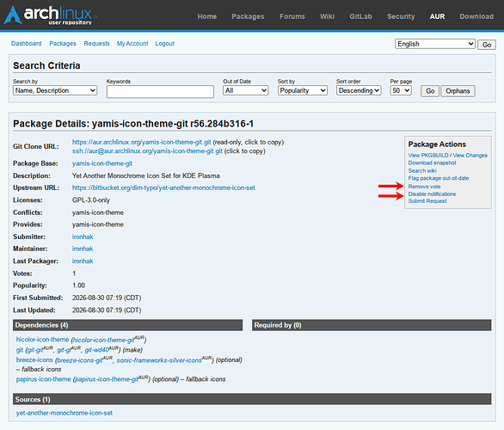Screen dimensions: 504x430
Task: Open the Search by dropdown
Action: click(x=55, y=90)
